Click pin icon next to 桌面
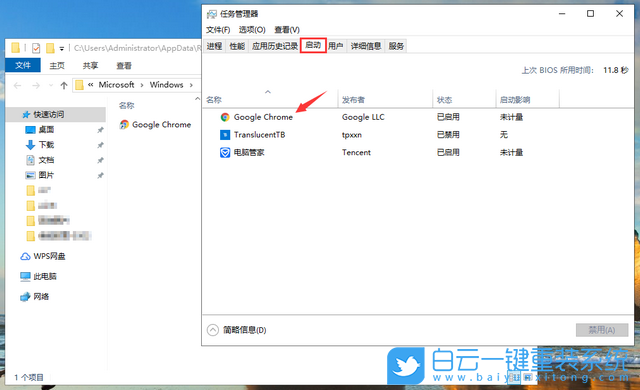Screen dimensions: 640x390 [x=100, y=130]
